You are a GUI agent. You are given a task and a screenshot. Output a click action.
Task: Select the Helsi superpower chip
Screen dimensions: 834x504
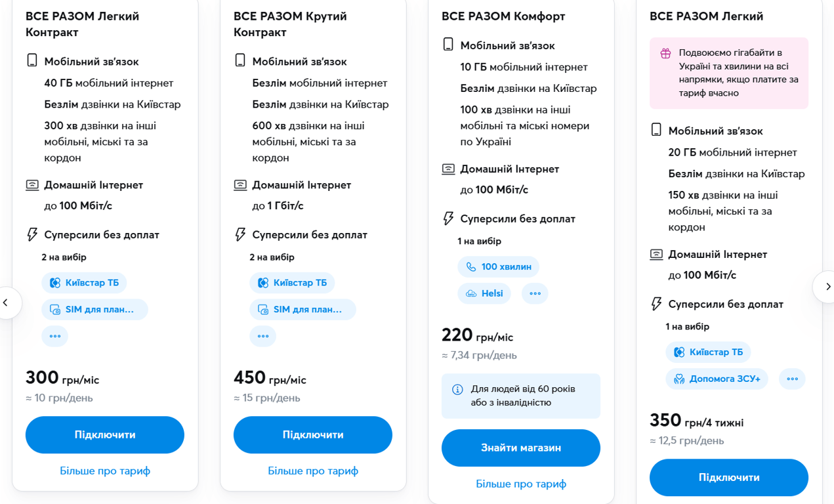pos(484,293)
